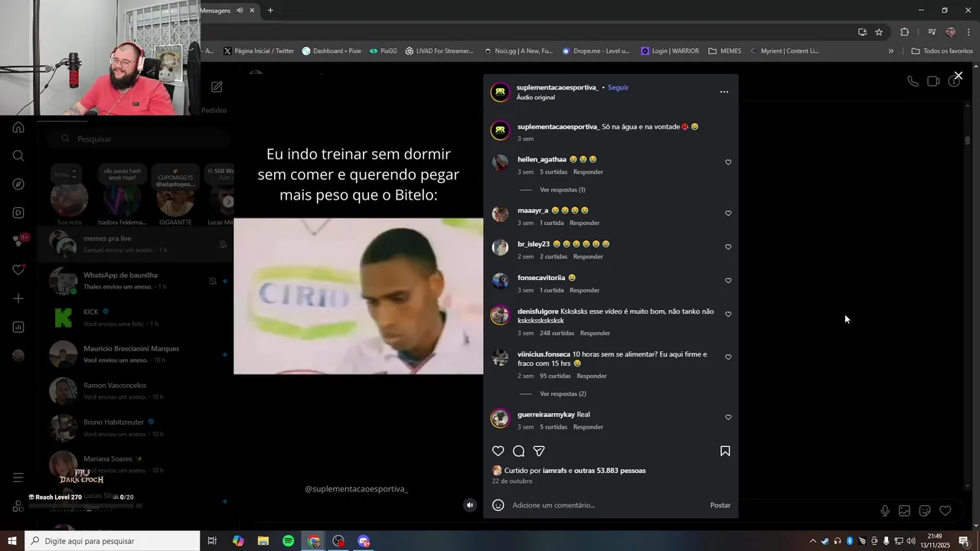Open the Explore compass icon in the sidebar
980x551 pixels.
click(x=18, y=184)
